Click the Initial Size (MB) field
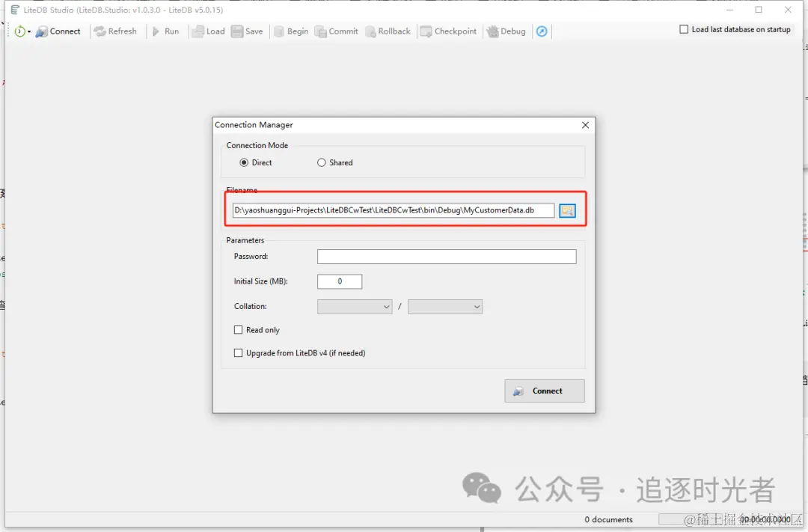 340,281
